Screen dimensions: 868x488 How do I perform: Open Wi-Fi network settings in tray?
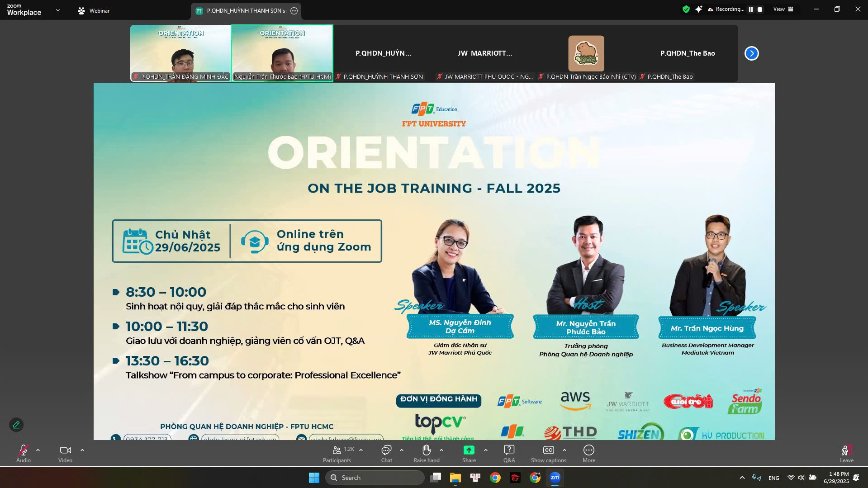[791, 478]
